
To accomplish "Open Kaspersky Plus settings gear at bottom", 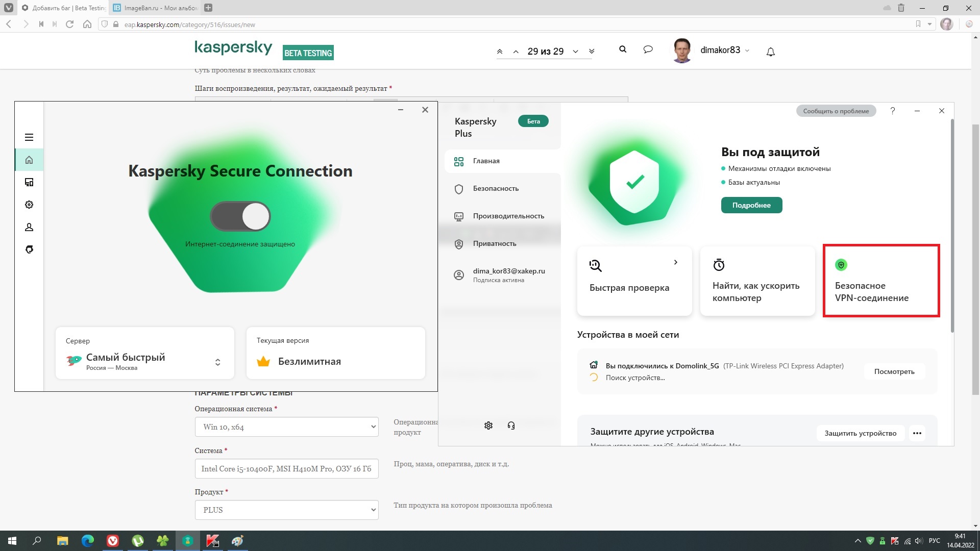I will (488, 425).
